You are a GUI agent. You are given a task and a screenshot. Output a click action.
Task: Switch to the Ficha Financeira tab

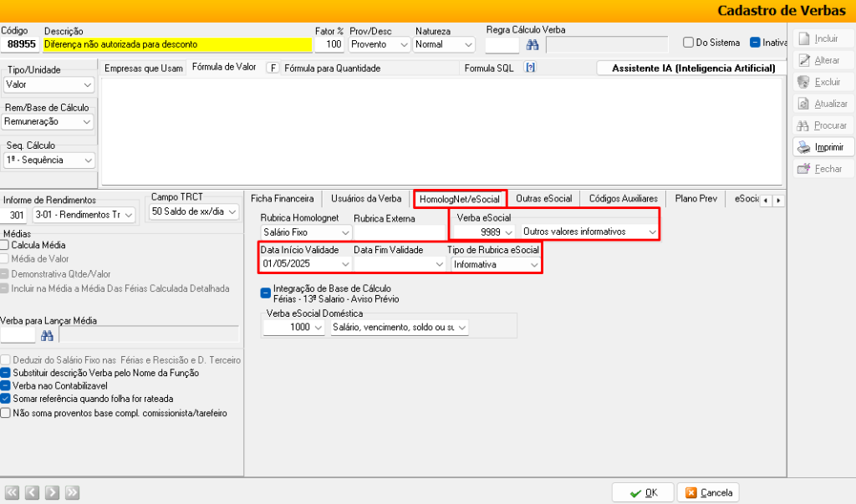click(283, 199)
